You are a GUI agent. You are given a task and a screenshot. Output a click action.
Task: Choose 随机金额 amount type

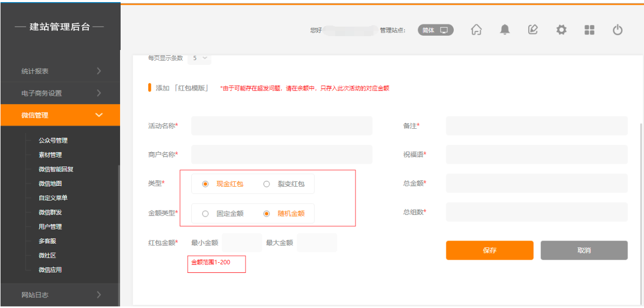click(x=267, y=214)
